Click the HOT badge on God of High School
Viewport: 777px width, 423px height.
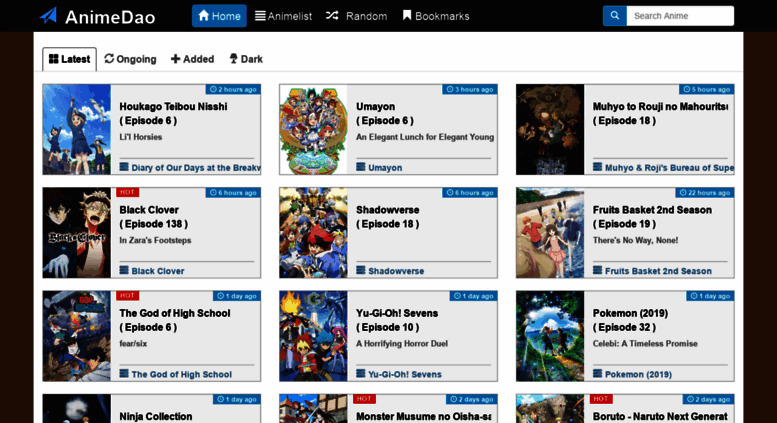pos(127,296)
